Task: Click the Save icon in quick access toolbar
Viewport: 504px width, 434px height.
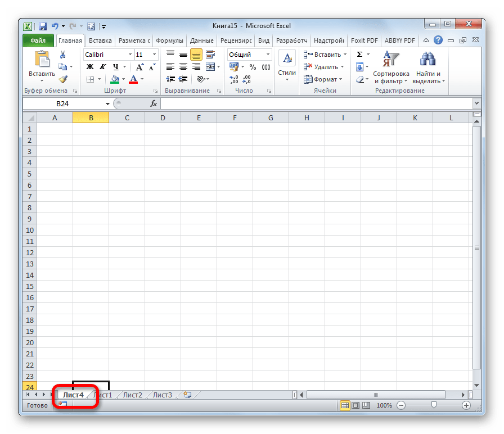Action: pyautogui.click(x=42, y=26)
